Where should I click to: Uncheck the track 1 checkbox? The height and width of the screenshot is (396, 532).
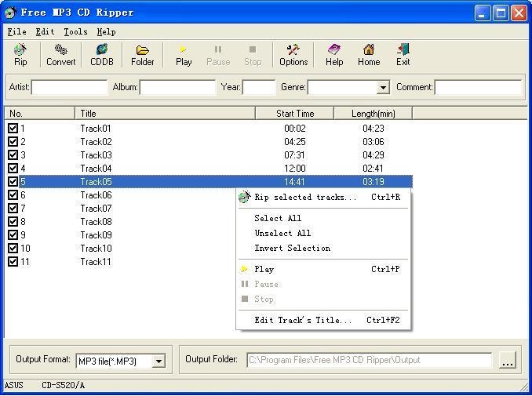click(x=13, y=128)
